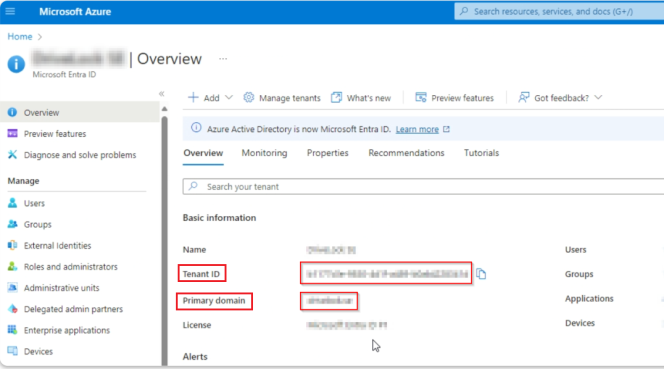Copy the Tenant ID to clipboard
The width and height of the screenshot is (664, 369).
click(x=481, y=274)
